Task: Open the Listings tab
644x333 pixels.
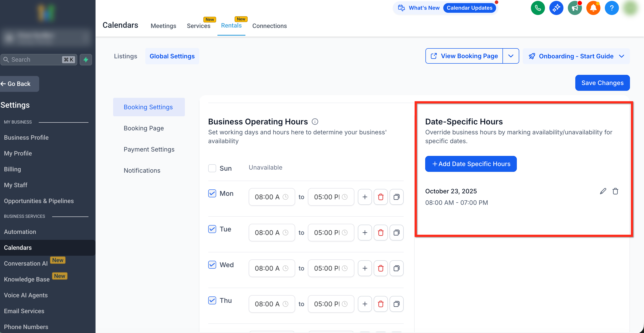Action: 125,56
